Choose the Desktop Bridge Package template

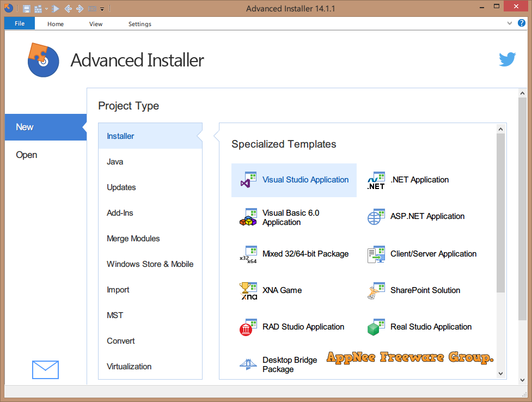click(x=279, y=364)
